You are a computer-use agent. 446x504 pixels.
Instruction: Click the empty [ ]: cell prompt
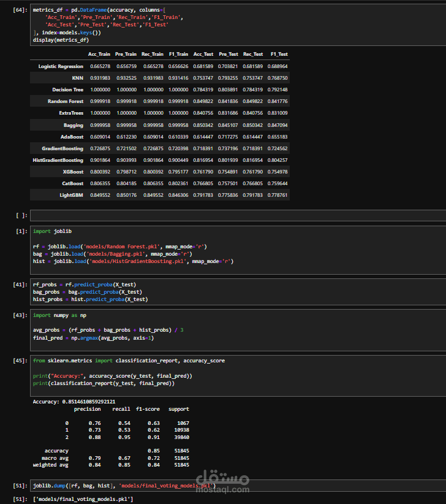(22, 215)
